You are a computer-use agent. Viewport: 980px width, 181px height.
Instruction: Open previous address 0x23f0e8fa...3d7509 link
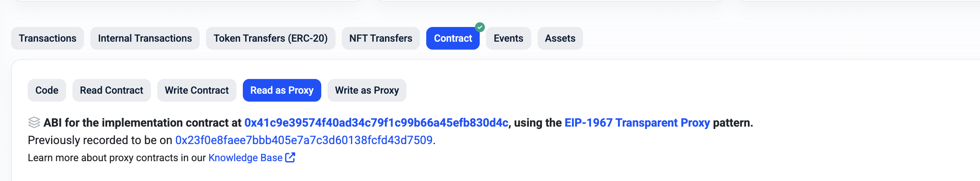(304, 141)
